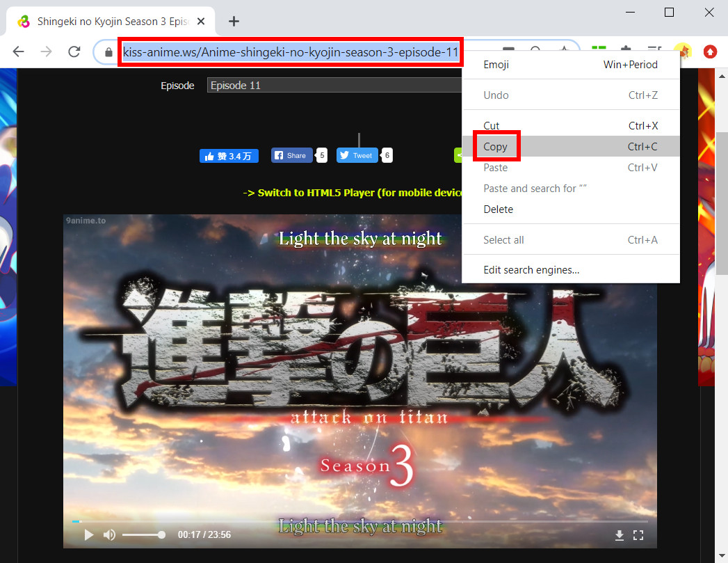Open the profile avatar icon
The height and width of the screenshot is (563, 728).
683,50
